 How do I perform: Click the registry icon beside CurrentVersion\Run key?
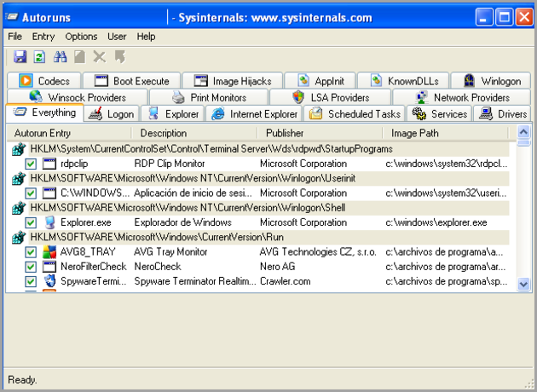[19, 237]
